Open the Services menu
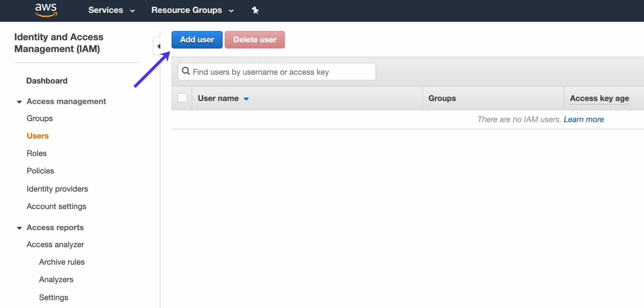Viewport: 644px width, 308px height. (x=106, y=10)
